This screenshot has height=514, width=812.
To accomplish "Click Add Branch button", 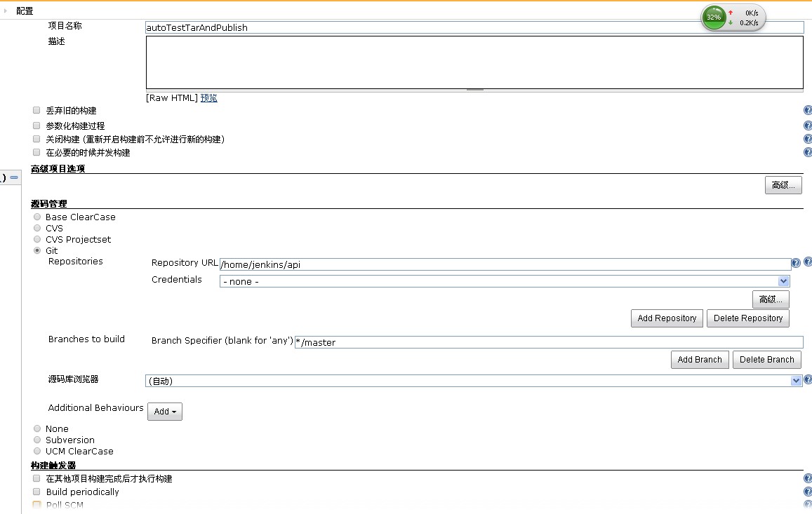I will point(700,360).
